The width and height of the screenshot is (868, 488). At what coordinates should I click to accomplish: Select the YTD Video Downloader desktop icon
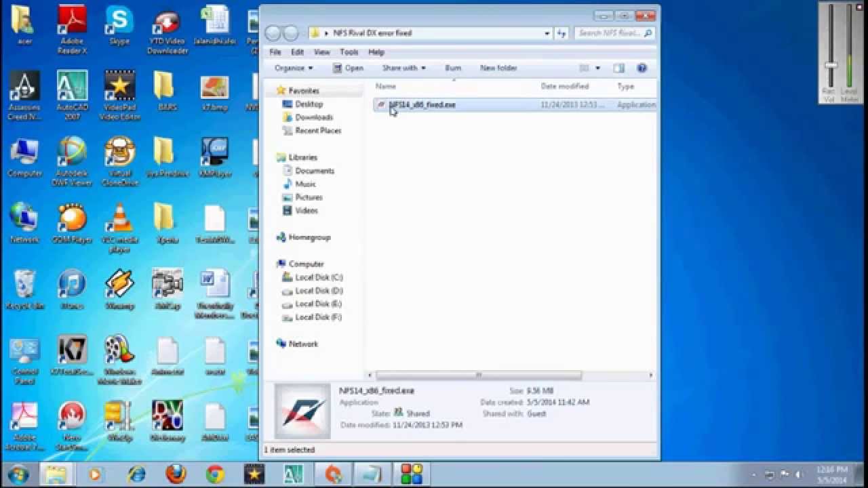pos(167,30)
